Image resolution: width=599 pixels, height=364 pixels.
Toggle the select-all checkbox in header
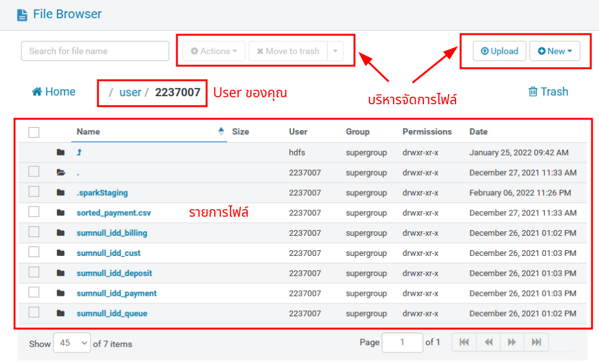point(34,132)
